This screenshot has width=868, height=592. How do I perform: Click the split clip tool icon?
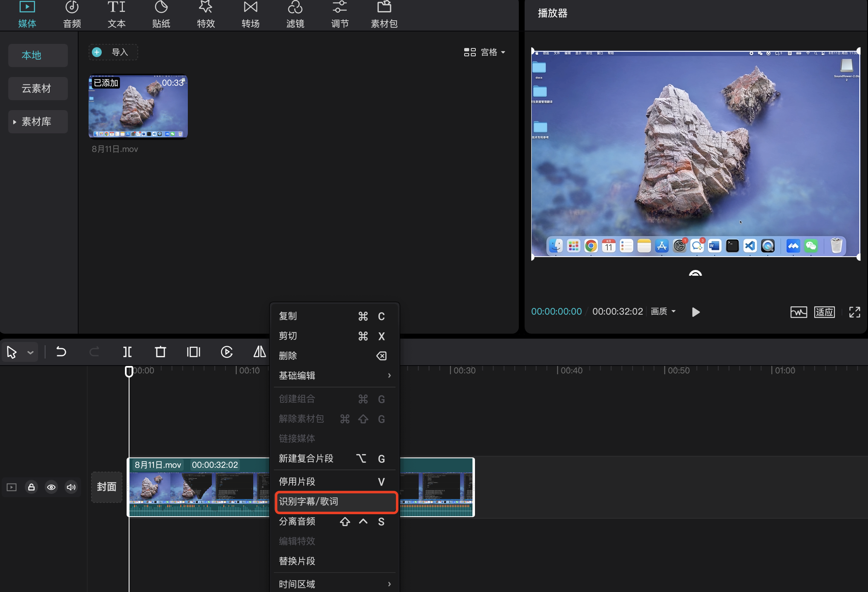pyautogui.click(x=127, y=352)
